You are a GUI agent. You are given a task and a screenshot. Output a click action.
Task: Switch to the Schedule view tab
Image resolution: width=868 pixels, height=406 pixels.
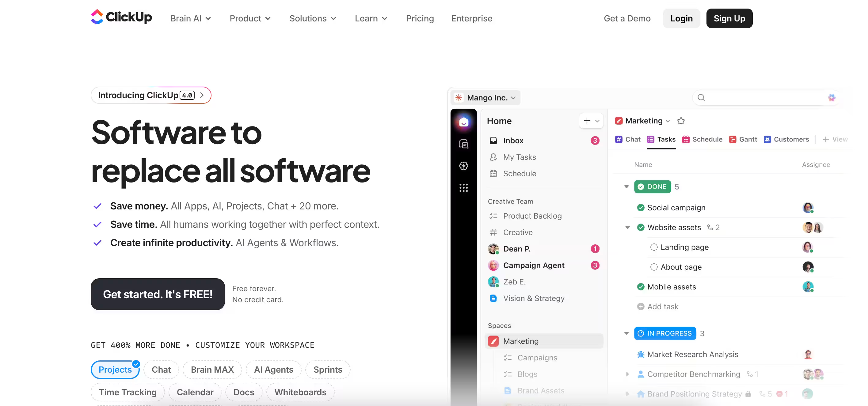tap(702, 139)
